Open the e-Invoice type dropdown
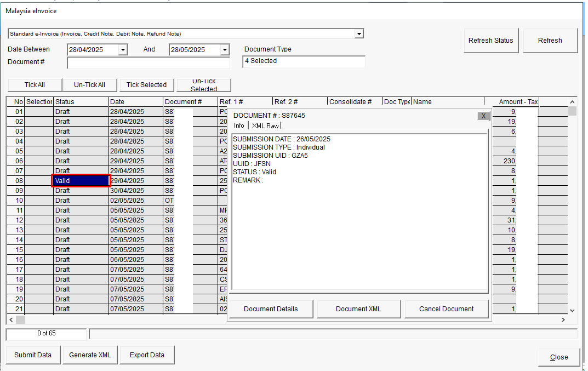588x371 pixels. [359, 34]
